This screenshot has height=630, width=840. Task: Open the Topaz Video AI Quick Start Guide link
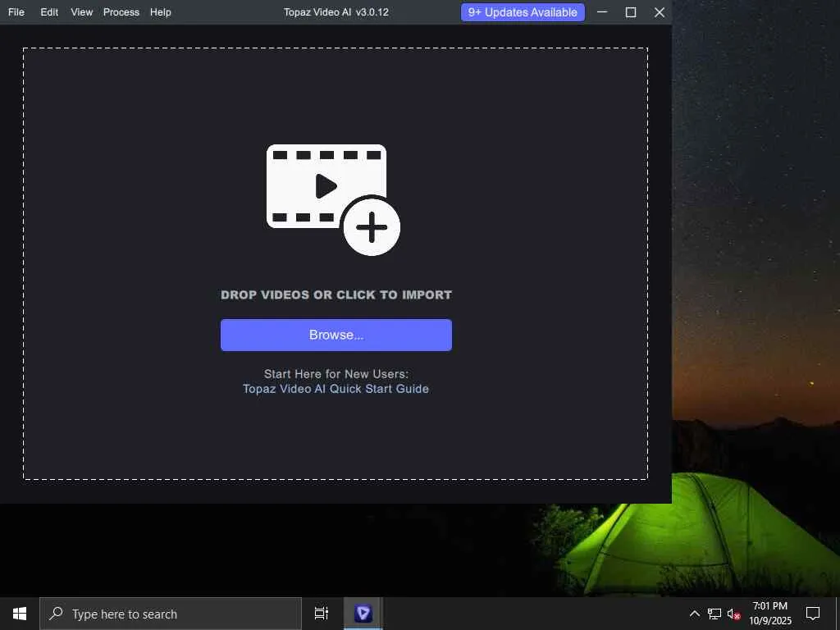tap(336, 389)
